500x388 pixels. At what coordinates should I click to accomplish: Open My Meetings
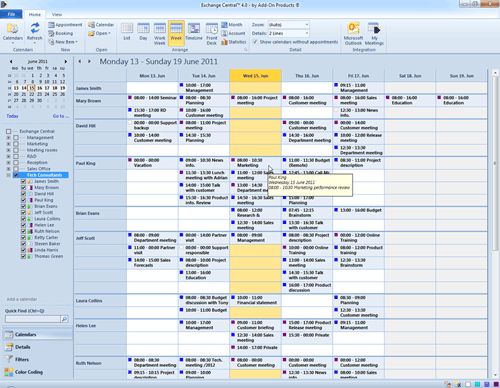(374, 33)
